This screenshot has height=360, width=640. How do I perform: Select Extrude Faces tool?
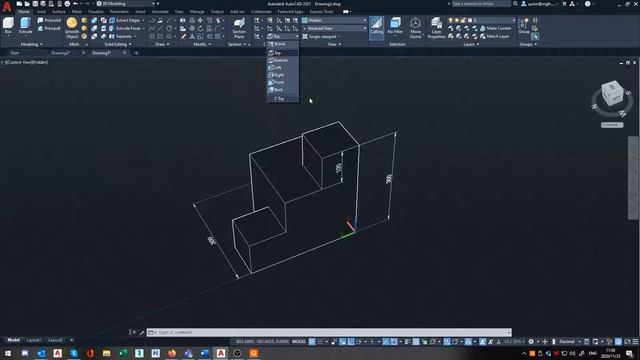(125, 28)
